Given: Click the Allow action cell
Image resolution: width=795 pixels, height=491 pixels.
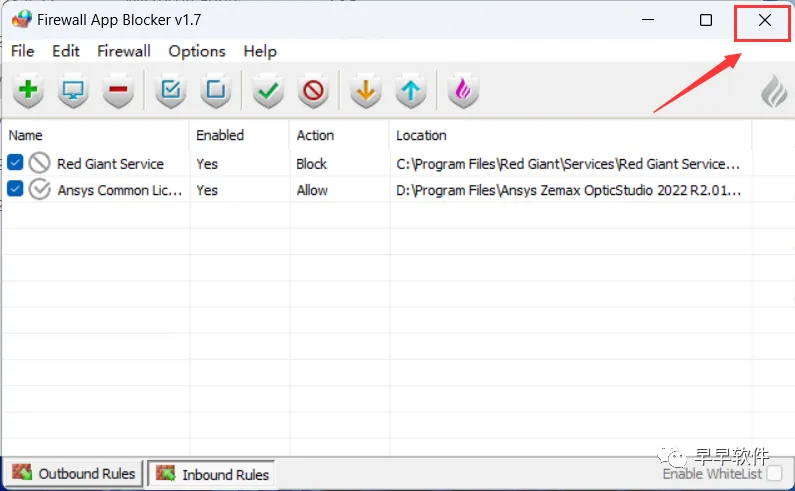Looking at the screenshot, I should (312, 190).
